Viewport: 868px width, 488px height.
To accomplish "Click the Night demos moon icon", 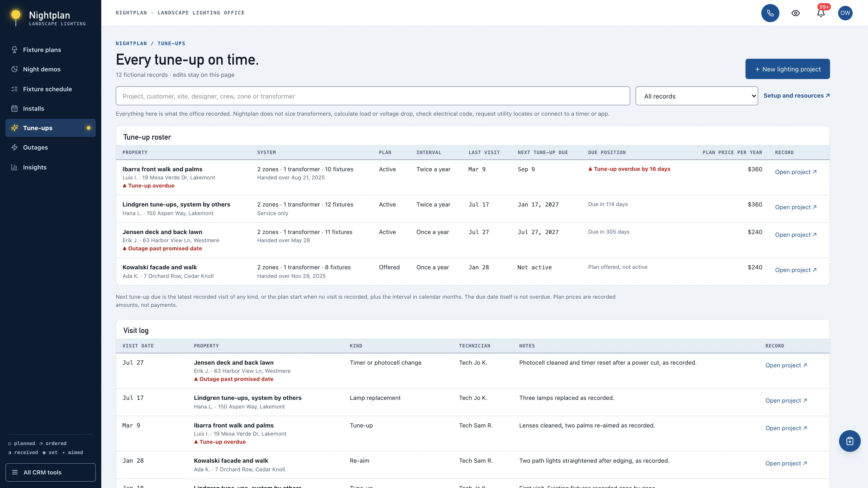I will pyautogui.click(x=14, y=69).
